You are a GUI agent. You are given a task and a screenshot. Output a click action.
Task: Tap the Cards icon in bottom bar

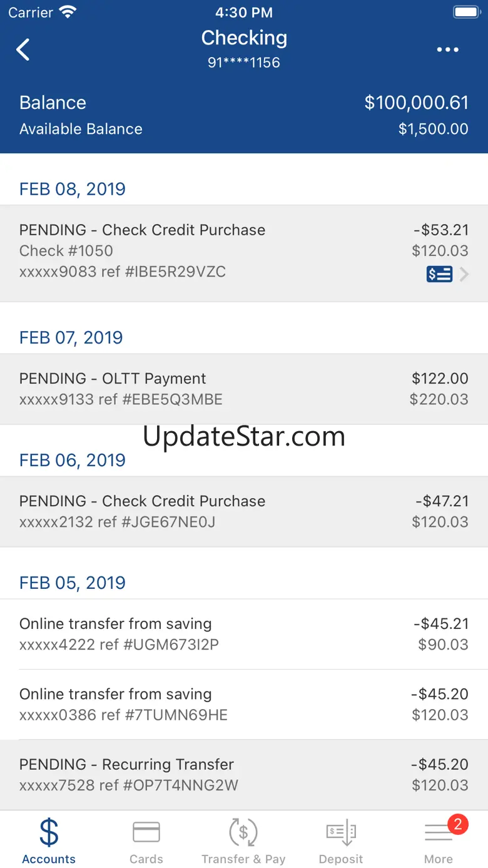pyautogui.click(x=146, y=832)
